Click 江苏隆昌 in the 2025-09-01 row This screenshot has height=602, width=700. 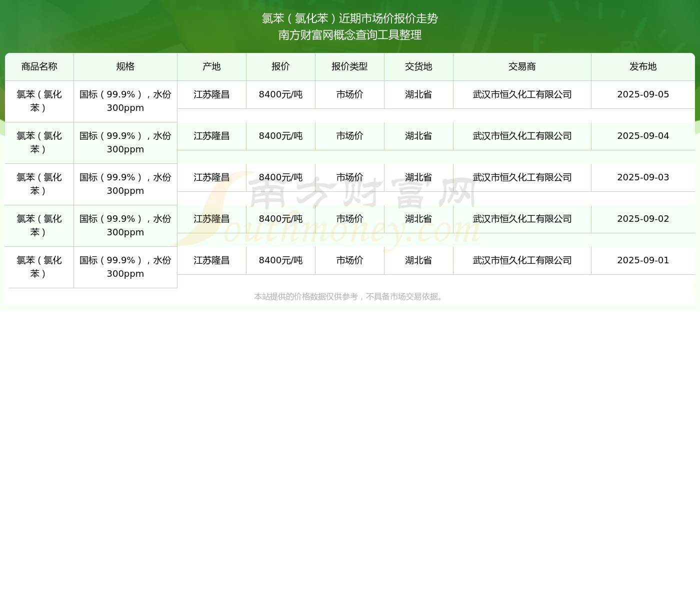pos(212,260)
